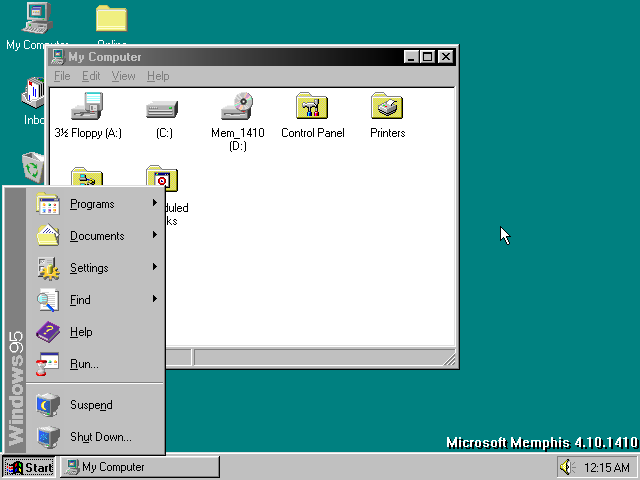The width and height of the screenshot is (640, 480).
Task: Click the 12:15 AM clock in tray
Action: [607, 467]
